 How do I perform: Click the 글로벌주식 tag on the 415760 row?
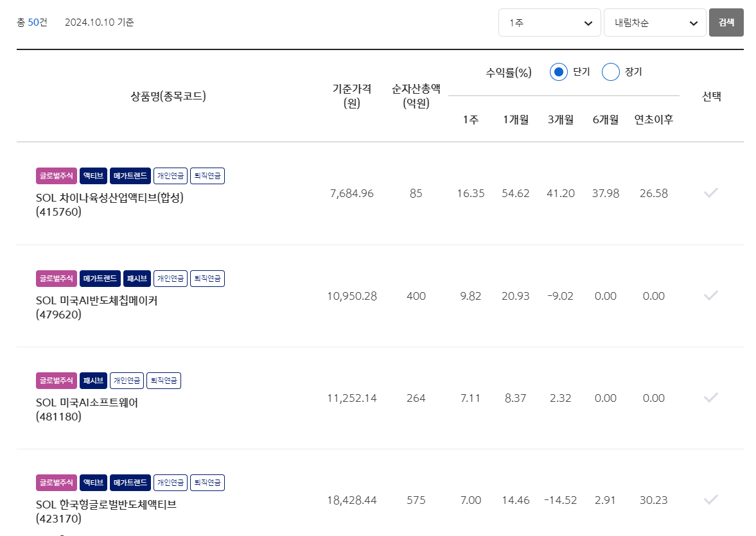point(57,176)
